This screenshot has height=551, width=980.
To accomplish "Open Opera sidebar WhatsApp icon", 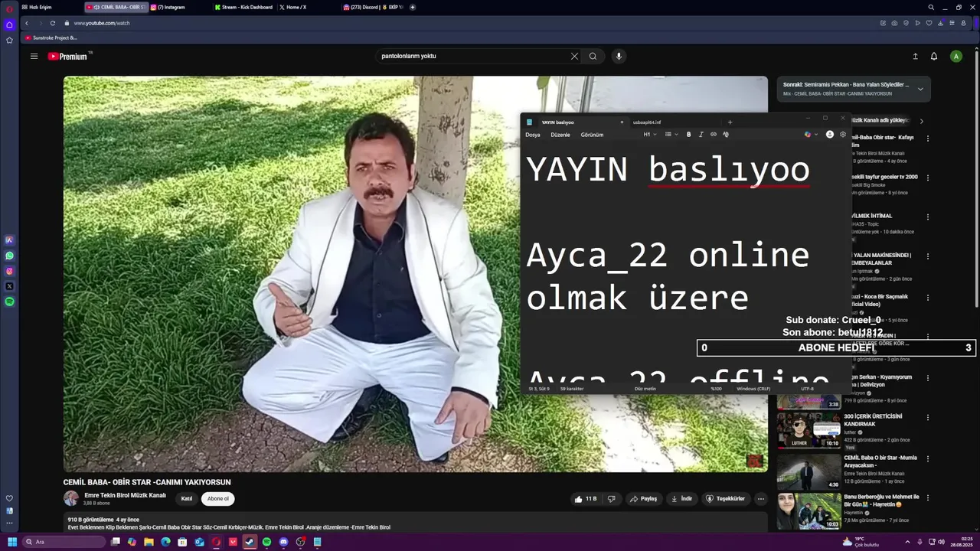I will pos(9,256).
